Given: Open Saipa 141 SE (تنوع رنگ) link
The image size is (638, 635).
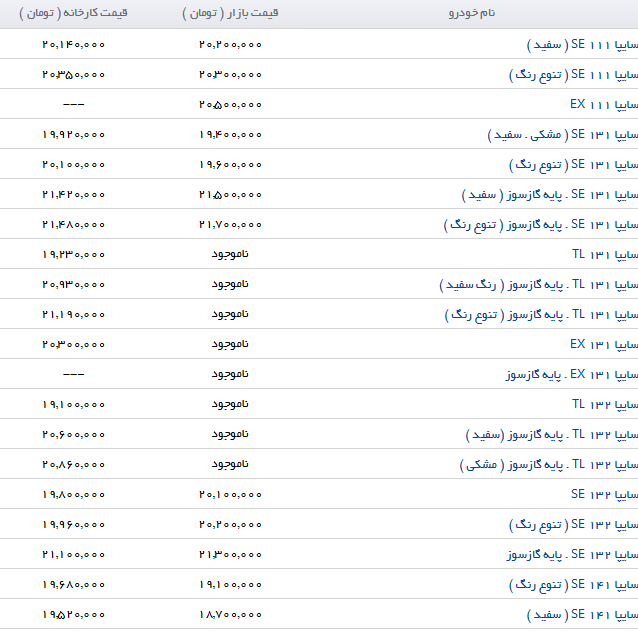Looking at the screenshot, I should click(573, 585).
